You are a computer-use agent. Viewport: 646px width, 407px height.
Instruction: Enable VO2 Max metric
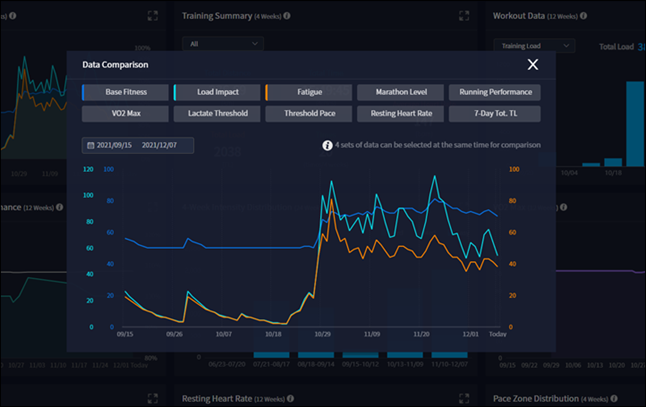pyautogui.click(x=125, y=114)
